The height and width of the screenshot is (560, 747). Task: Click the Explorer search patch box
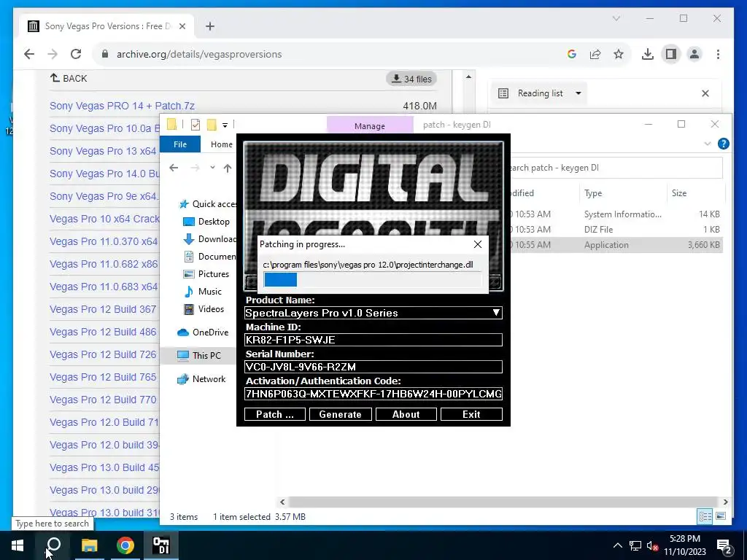tap(614, 168)
